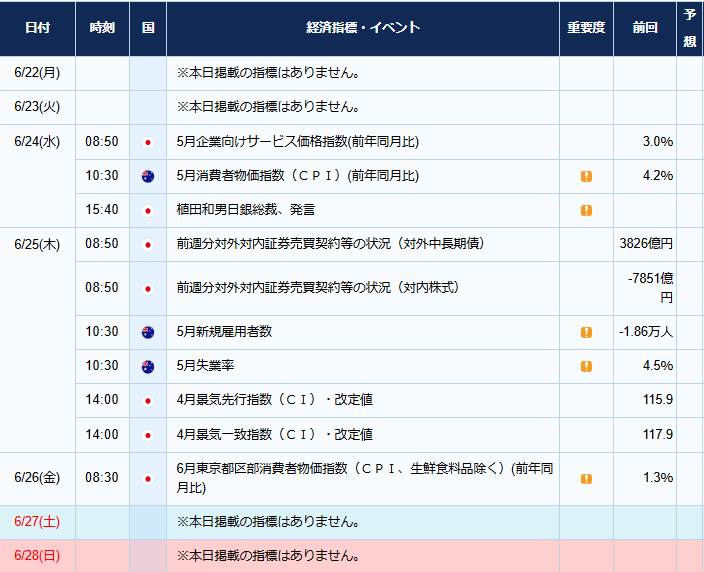Screen dimensions: 704x572
Task: Click the orange importance icon for 6月東京都区部消費者物価指数
Action: (586, 479)
